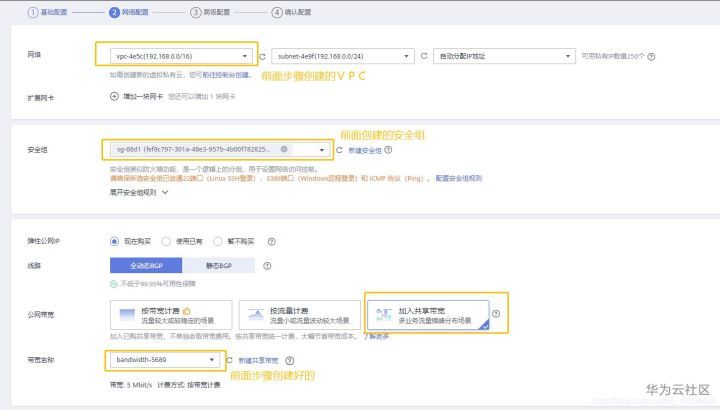Select 加入共享带宽 option card
The width and height of the screenshot is (720, 410).
click(x=428, y=315)
